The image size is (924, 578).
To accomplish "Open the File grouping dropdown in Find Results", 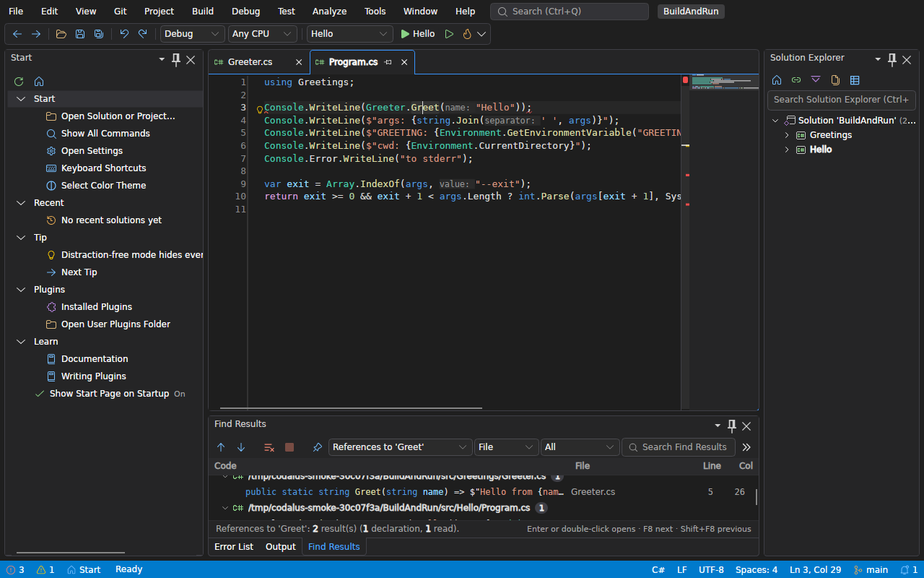I will click(507, 447).
